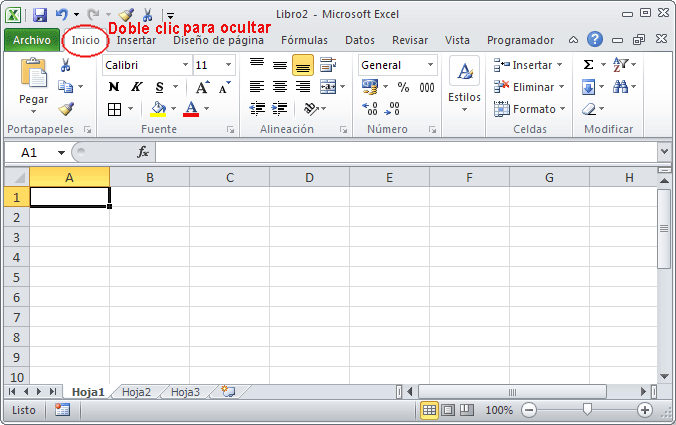Click zoom out minus button

(529, 410)
